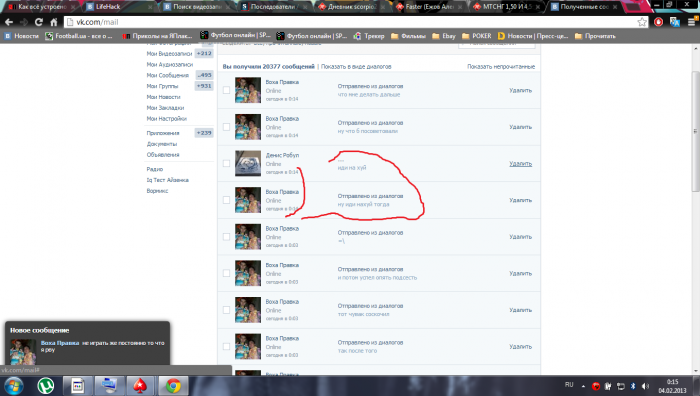The height and width of the screenshot is (396, 700).
Task: Open the PokerStars taskbar icon
Action: coord(140,385)
